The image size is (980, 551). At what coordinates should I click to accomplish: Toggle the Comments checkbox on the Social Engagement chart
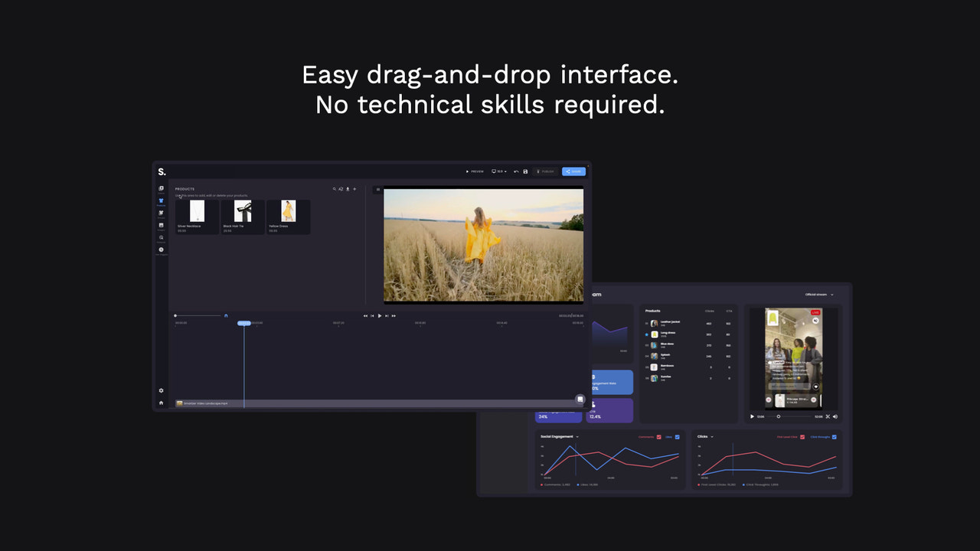point(658,436)
